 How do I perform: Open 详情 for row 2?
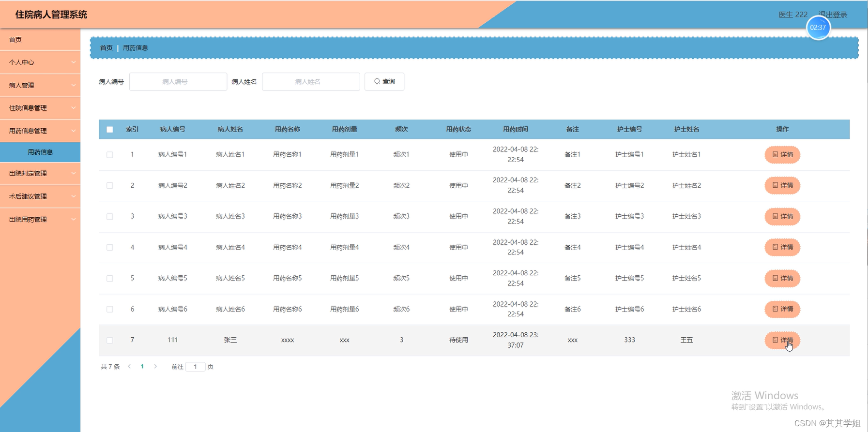click(x=782, y=185)
